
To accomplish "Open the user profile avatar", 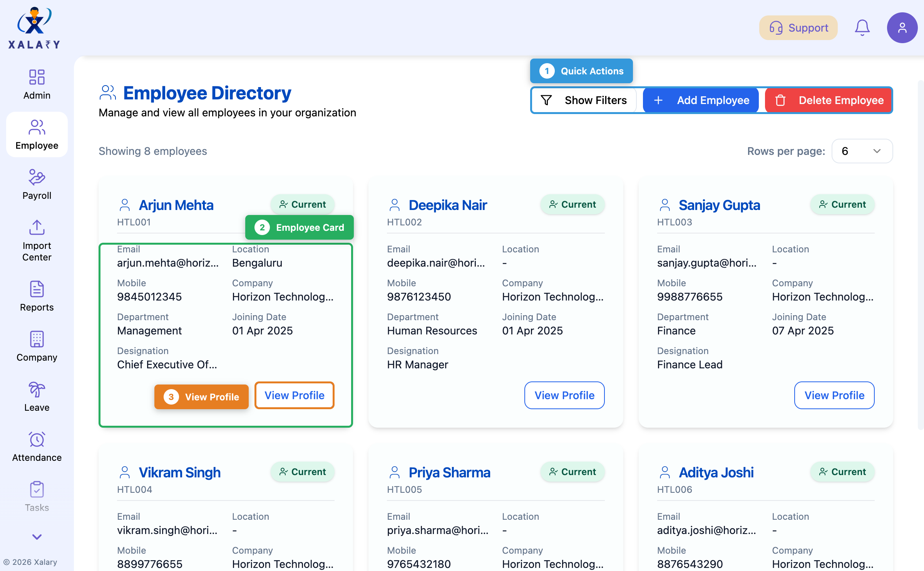I will pos(902,27).
